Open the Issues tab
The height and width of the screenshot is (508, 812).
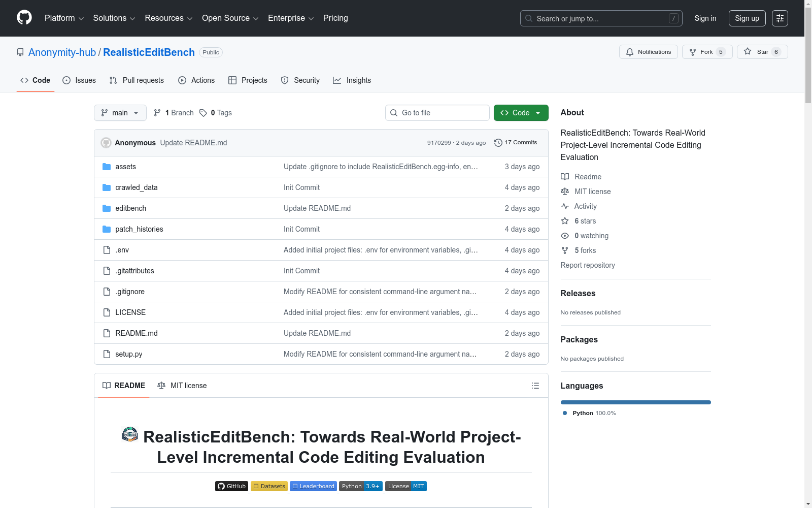pyautogui.click(x=79, y=80)
